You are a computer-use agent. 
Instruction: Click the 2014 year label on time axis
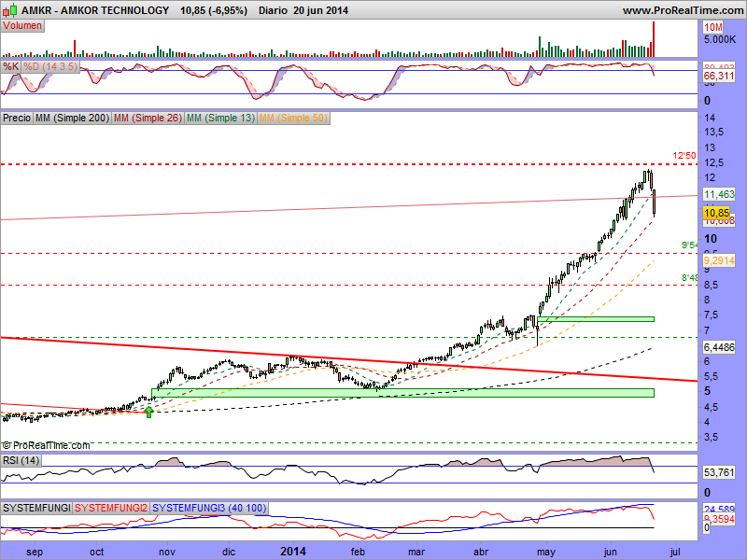[293, 552]
